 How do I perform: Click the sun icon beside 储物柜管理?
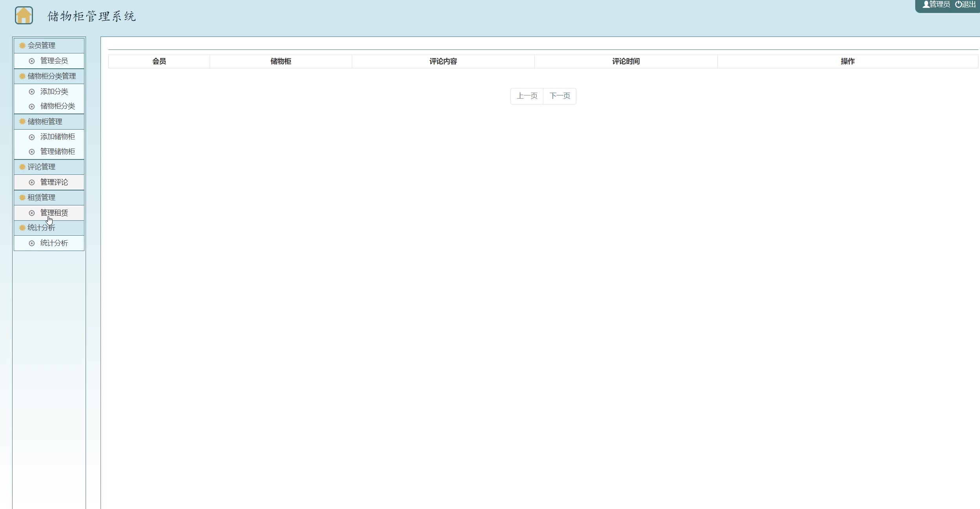(22, 122)
